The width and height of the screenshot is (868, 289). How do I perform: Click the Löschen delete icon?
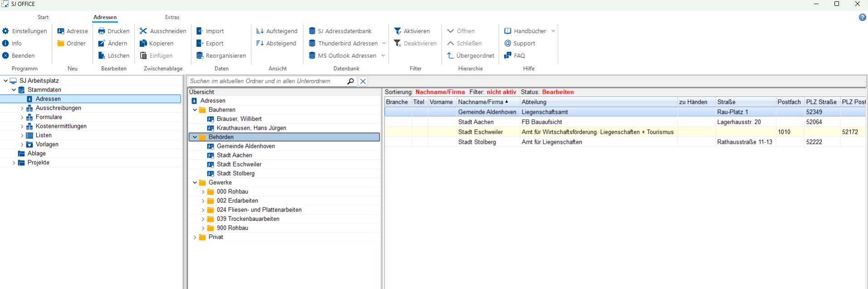(x=102, y=55)
